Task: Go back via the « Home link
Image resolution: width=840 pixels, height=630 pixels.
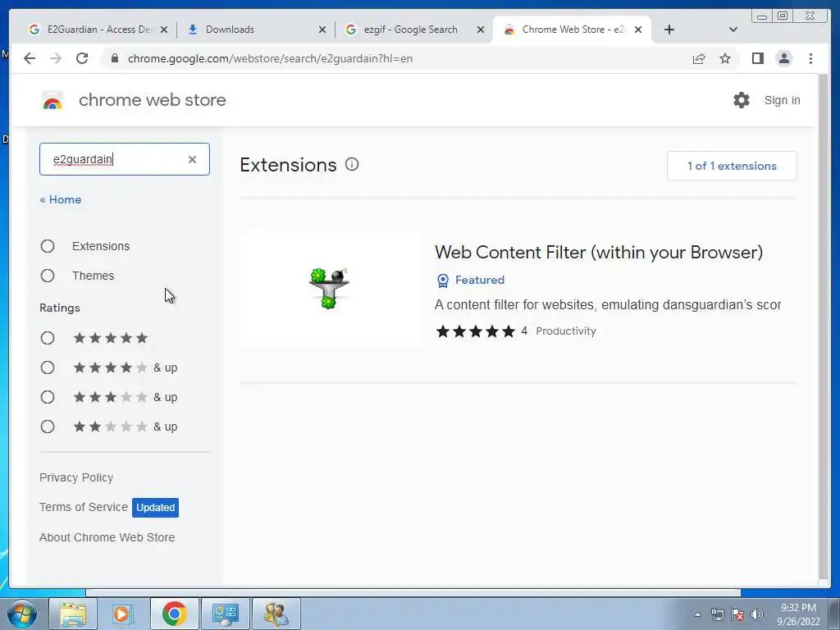Action: (x=61, y=199)
